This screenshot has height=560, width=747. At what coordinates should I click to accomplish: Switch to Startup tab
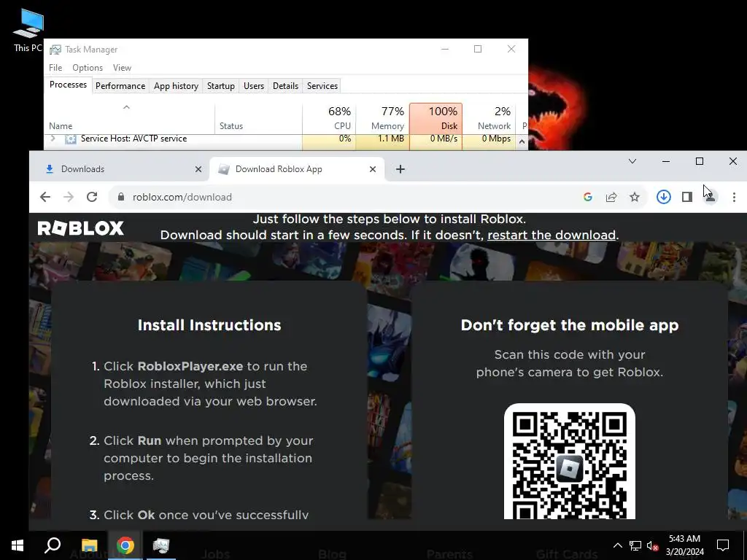pyautogui.click(x=220, y=86)
